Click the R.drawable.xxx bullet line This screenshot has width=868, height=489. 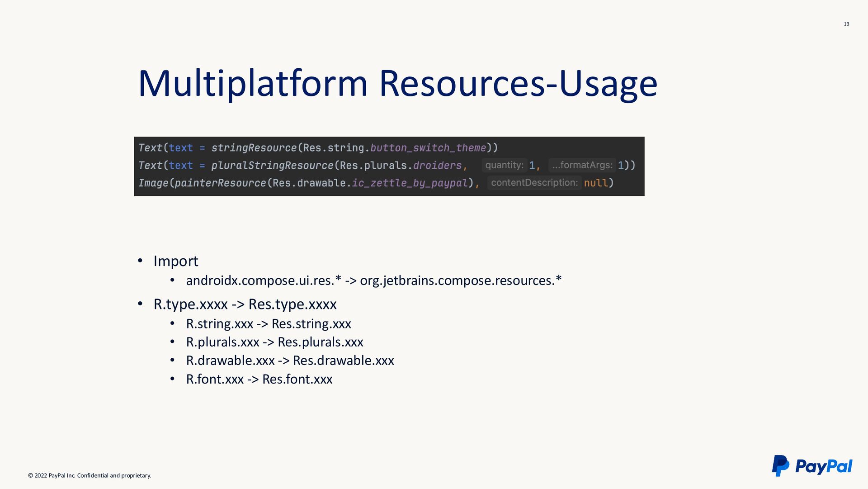click(290, 361)
